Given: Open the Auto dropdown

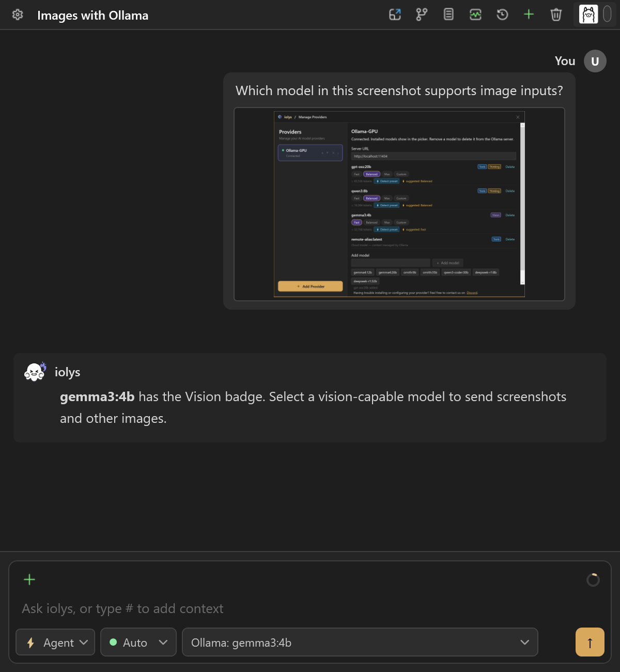Looking at the screenshot, I should [138, 643].
